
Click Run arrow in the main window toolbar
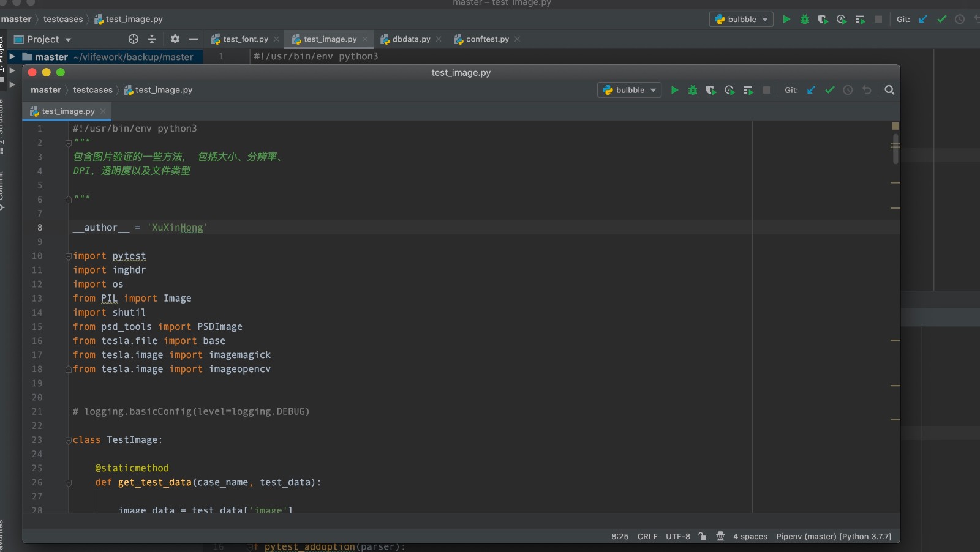coord(786,20)
